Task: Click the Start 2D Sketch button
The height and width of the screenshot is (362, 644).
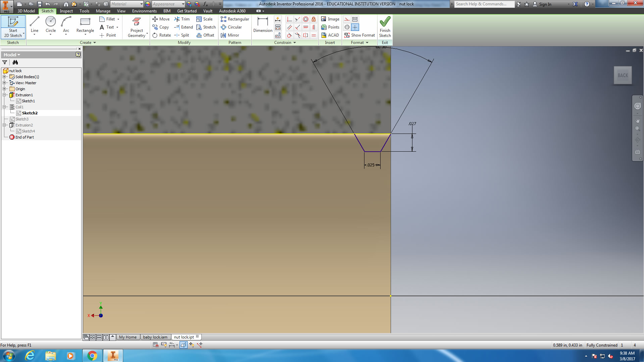Action: coord(13,27)
